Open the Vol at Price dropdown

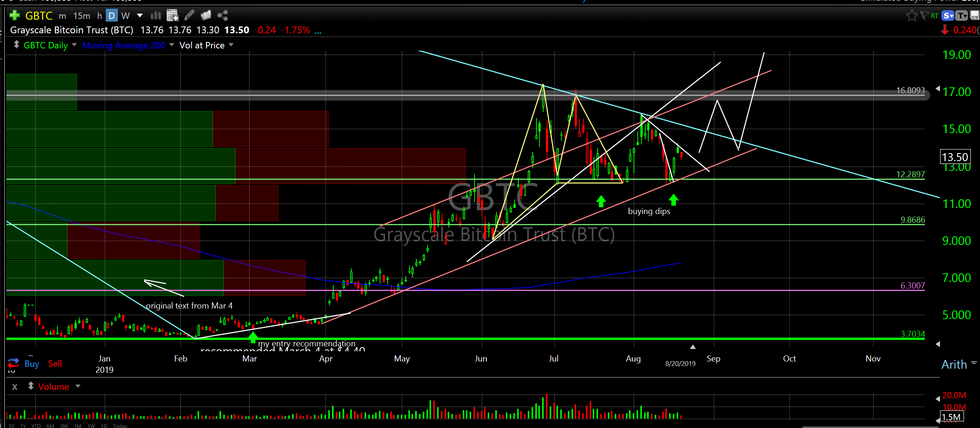pos(231,45)
